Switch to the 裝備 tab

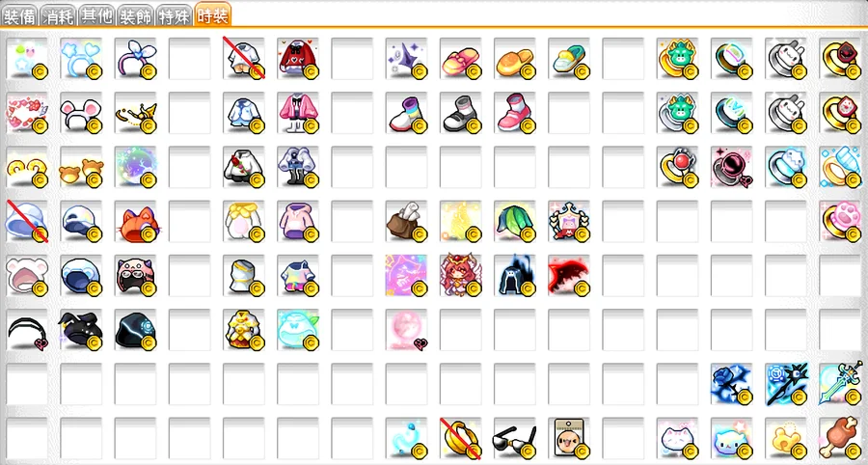pyautogui.click(x=20, y=15)
